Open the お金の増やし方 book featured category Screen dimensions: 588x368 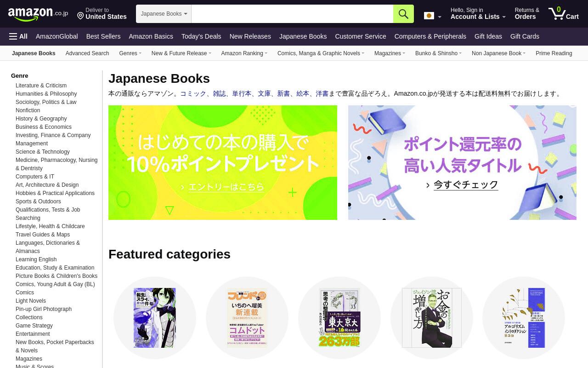[432, 318]
